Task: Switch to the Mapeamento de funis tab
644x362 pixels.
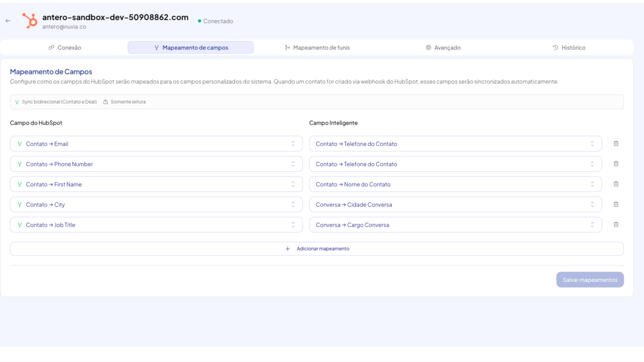Action: pos(317,48)
